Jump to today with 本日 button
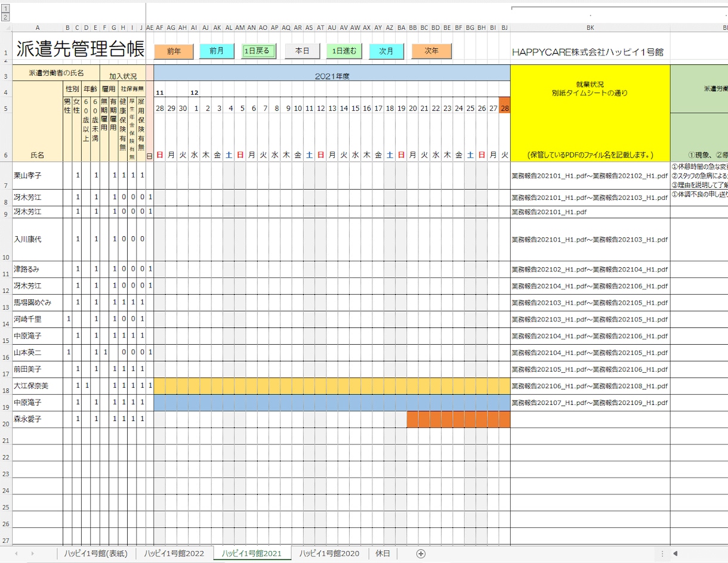 (x=302, y=51)
